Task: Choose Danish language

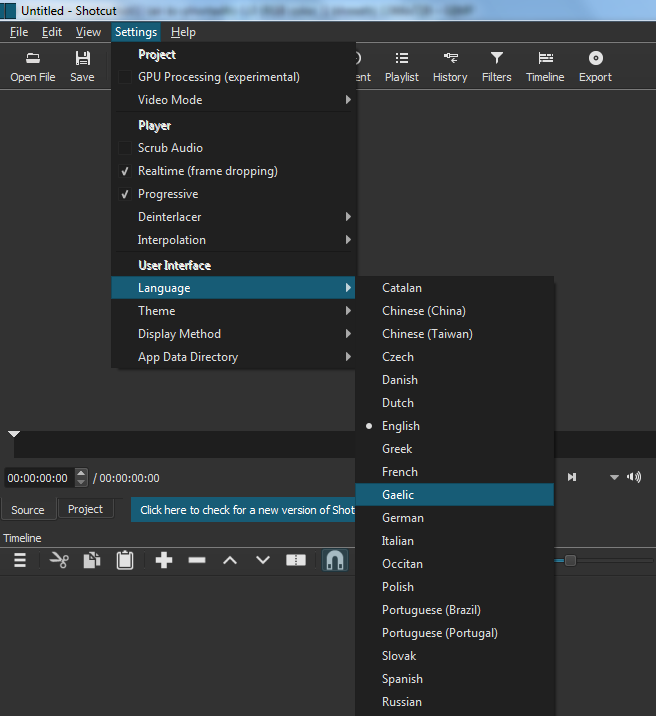Action: 455,380
